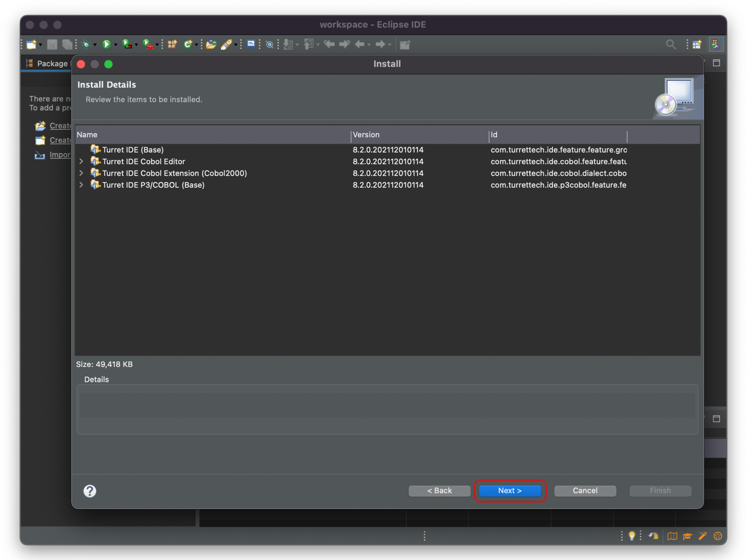Select the Turret IDE Cobol Editor item
The width and height of the screenshot is (747, 560).
[x=144, y=161]
